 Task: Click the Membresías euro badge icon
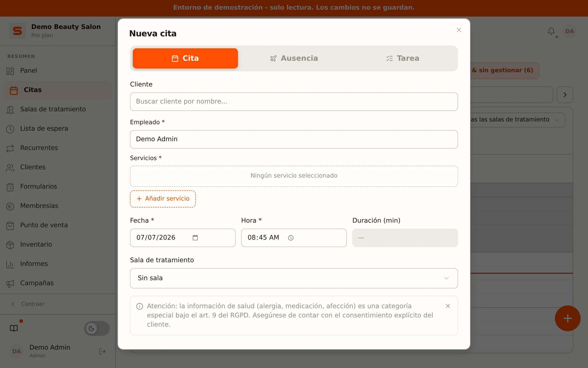tap(10, 206)
